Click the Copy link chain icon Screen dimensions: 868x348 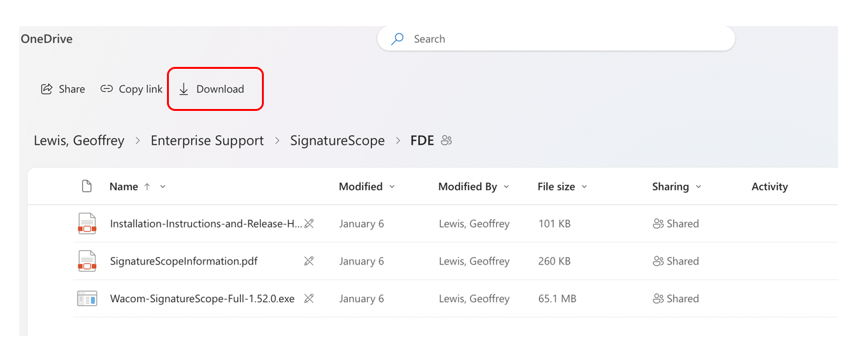pos(106,89)
